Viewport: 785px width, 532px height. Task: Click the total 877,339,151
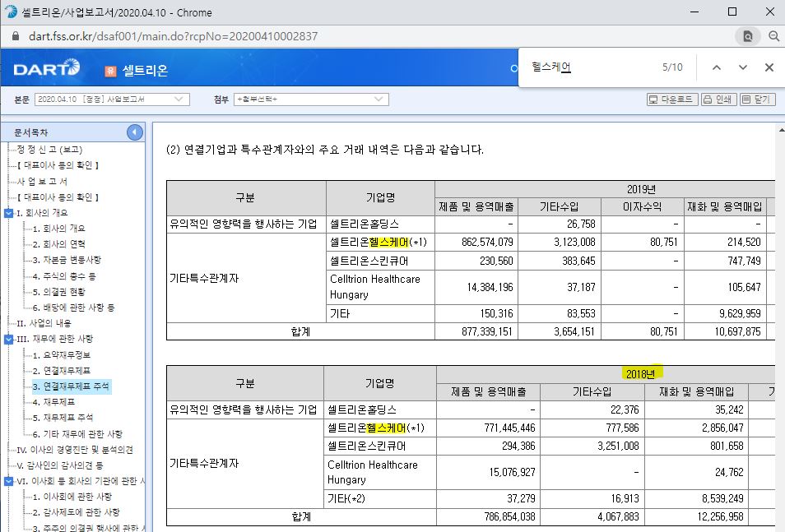pos(487,332)
